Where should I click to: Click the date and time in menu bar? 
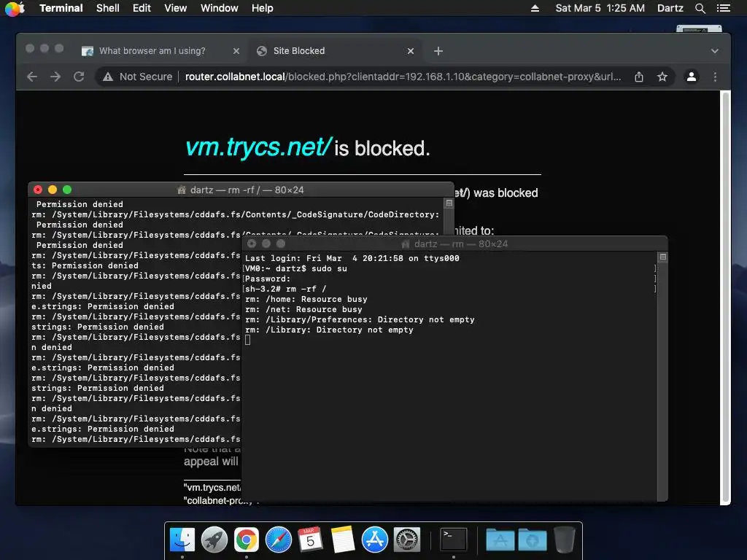(x=600, y=8)
